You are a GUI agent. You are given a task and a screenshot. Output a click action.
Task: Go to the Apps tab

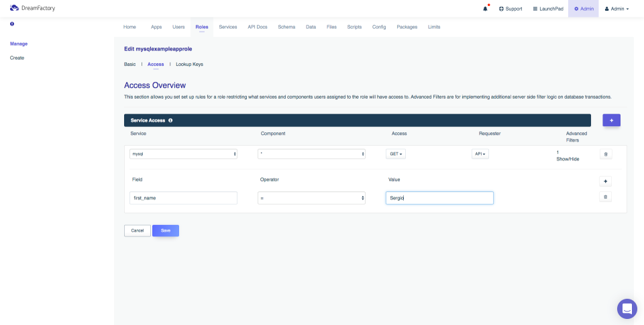[x=156, y=27]
